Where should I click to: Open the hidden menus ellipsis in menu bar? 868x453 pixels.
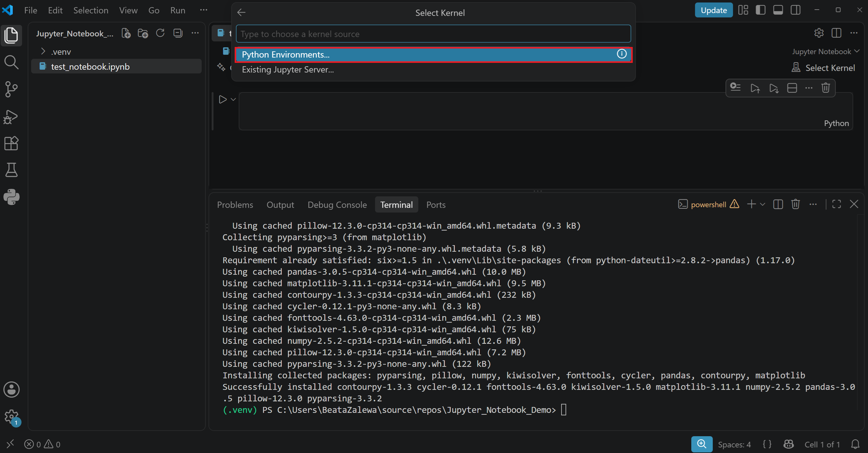(204, 10)
